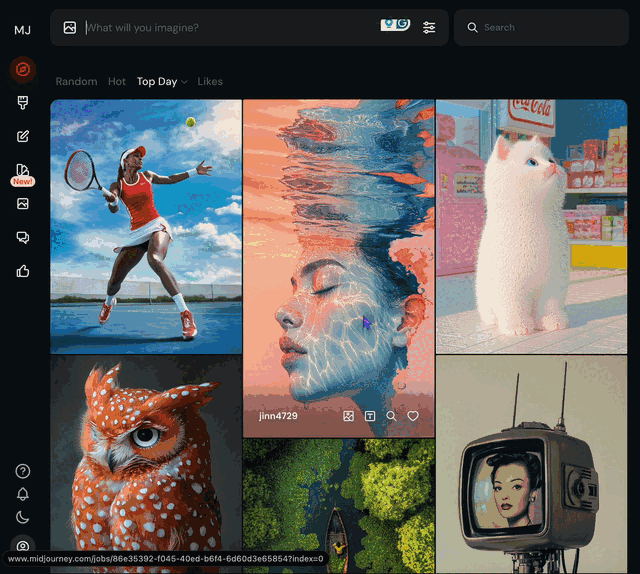Switch to the Likes tab
The height and width of the screenshot is (574, 640).
pyautogui.click(x=210, y=82)
